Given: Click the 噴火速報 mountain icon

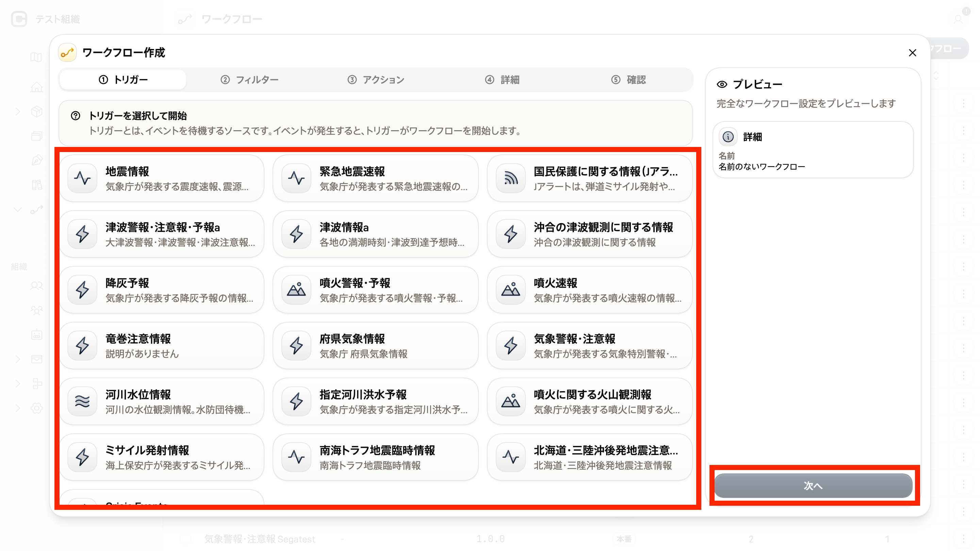Looking at the screenshot, I should [510, 290].
